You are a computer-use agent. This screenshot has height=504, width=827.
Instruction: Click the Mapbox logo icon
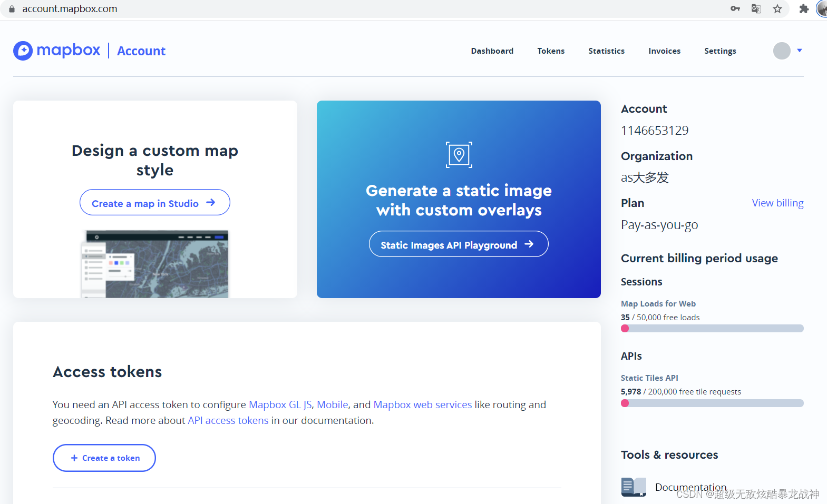pyautogui.click(x=23, y=51)
